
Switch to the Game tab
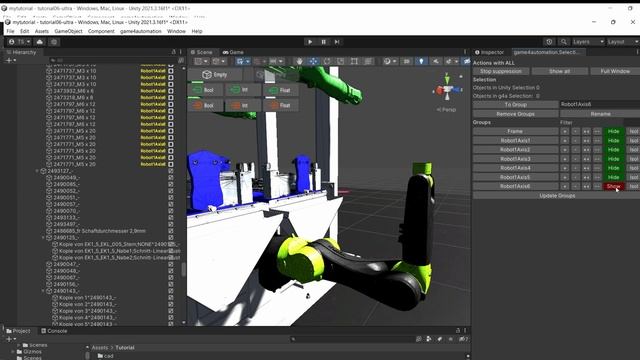click(x=233, y=52)
